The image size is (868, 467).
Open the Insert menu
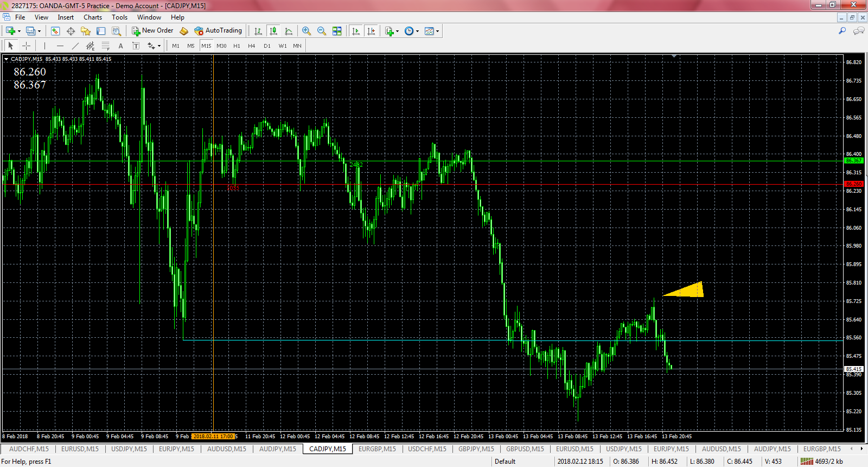[x=66, y=17]
